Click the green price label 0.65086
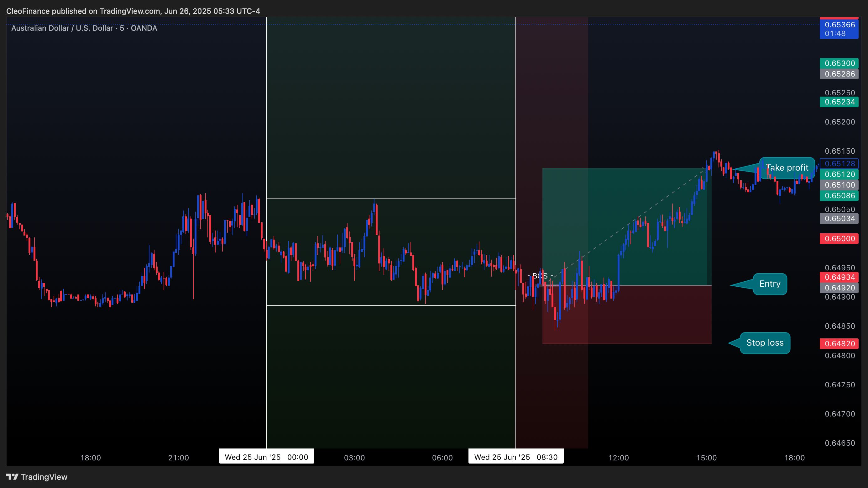This screenshot has height=488, width=868. (839, 196)
